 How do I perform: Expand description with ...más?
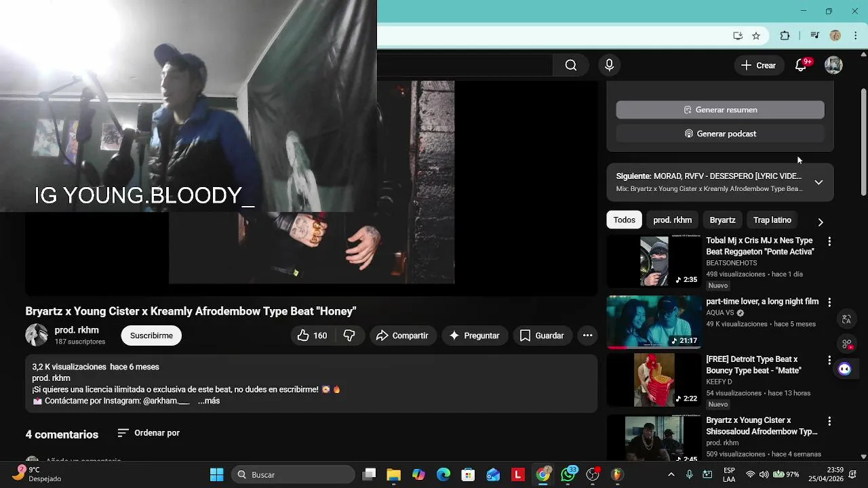click(x=209, y=401)
